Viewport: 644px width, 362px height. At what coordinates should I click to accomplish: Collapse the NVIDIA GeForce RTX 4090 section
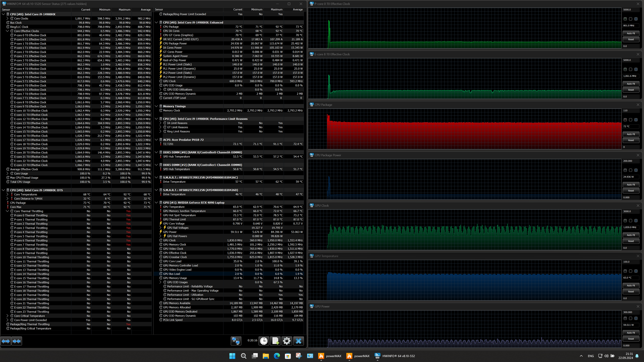[156, 203]
